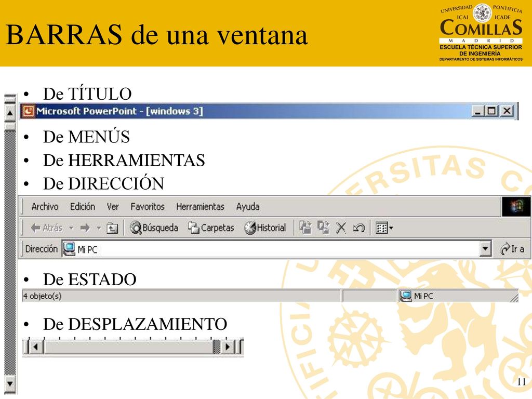
Task: Click the PowerPoint icon in title bar
Action: [29, 111]
